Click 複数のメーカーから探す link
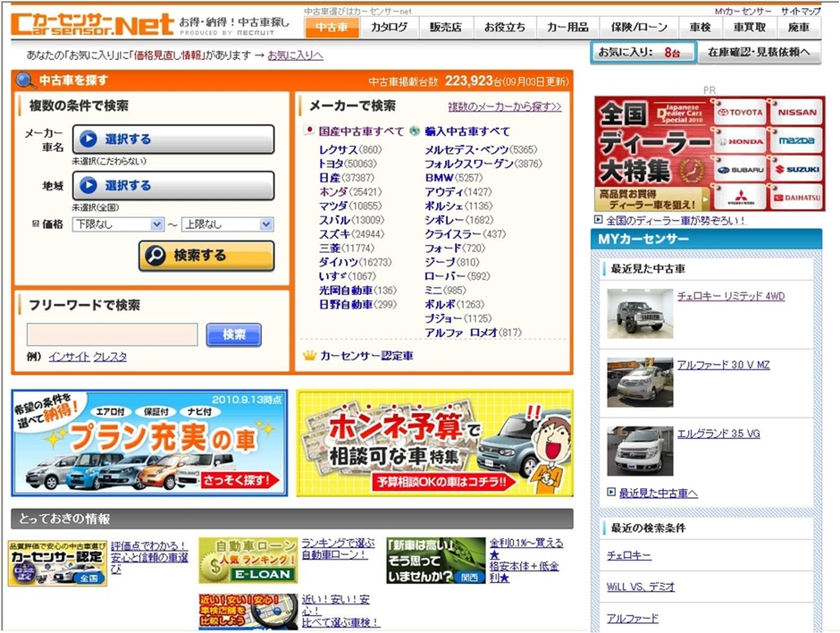Viewport: 840px width, 633px height. pyautogui.click(x=505, y=106)
